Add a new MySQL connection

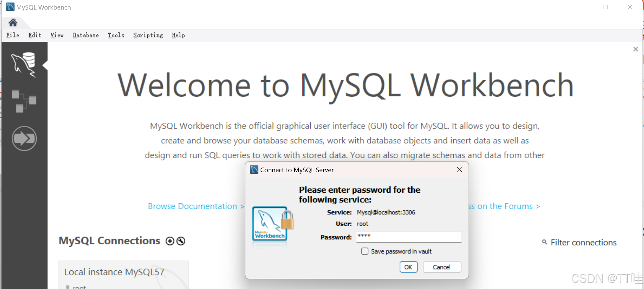[170, 241]
